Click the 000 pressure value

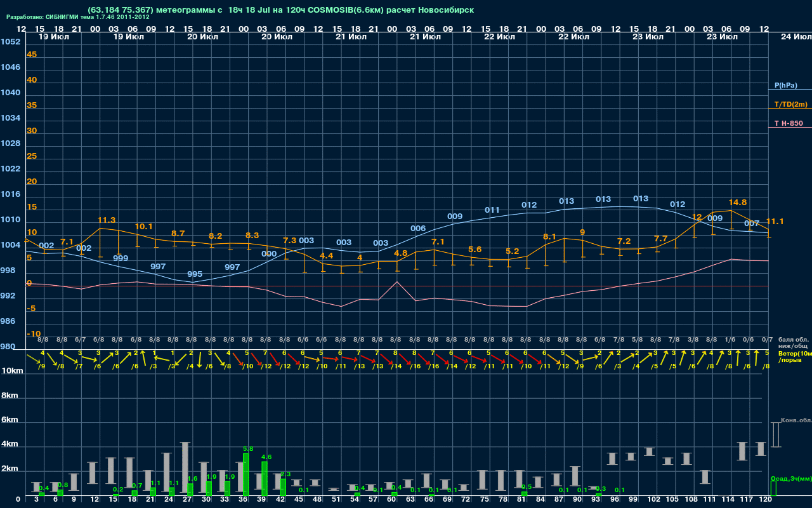269,254
